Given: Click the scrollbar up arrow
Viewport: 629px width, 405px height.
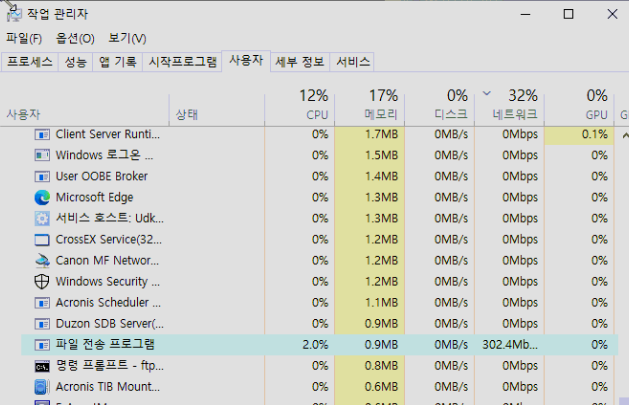Looking at the screenshot, I should pyautogui.click(x=625, y=136).
